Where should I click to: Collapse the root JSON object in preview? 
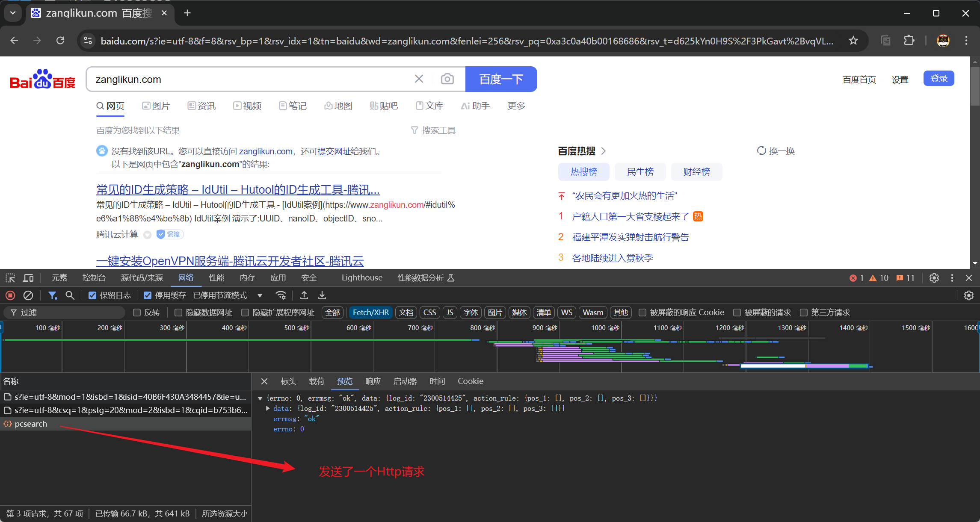tap(260, 398)
